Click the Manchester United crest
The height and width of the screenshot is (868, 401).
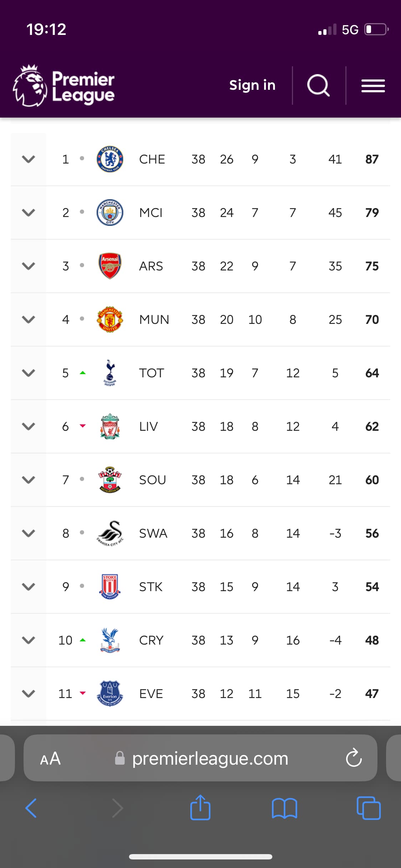(x=110, y=319)
